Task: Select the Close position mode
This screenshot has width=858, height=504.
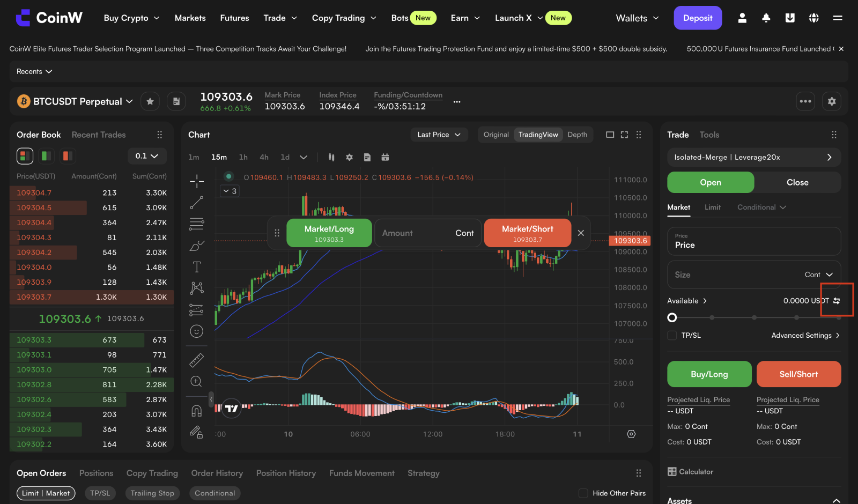Action: [797, 182]
